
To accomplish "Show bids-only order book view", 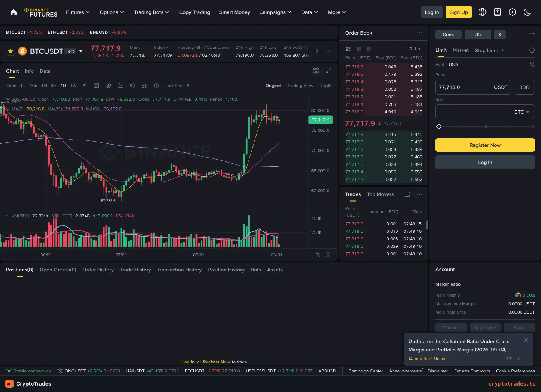I will pyautogui.click(x=359, y=49).
